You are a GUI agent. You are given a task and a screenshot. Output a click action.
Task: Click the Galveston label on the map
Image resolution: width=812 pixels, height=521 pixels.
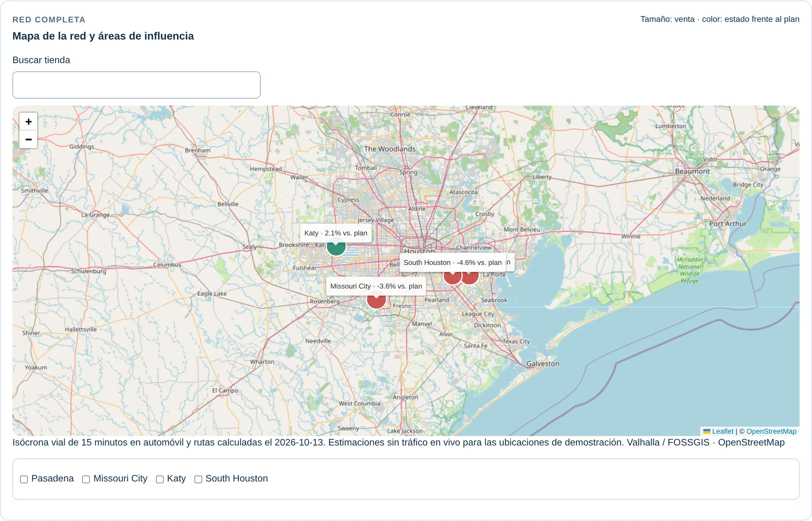pos(543,364)
